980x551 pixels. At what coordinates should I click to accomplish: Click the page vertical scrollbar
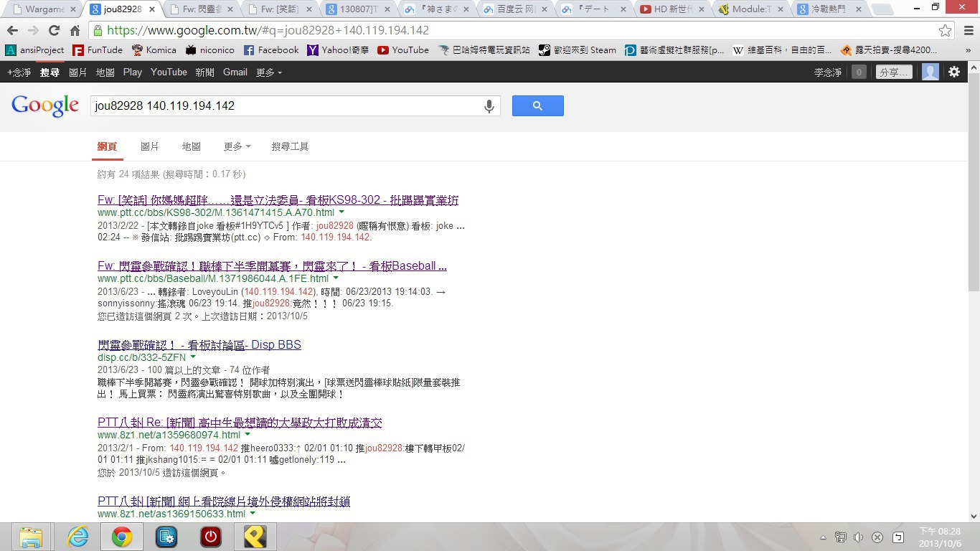click(973, 179)
